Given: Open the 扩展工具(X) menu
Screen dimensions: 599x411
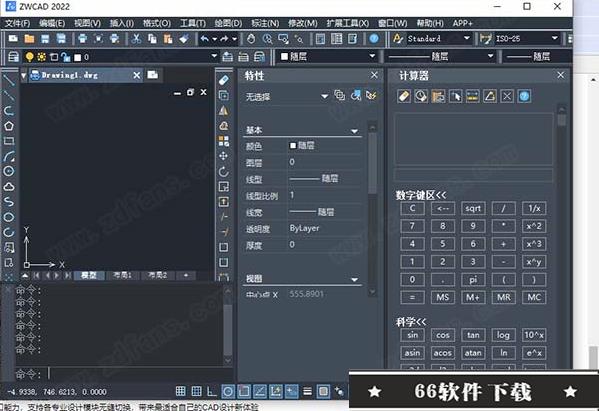Looking at the screenshot, I should (x=348, y=23).
